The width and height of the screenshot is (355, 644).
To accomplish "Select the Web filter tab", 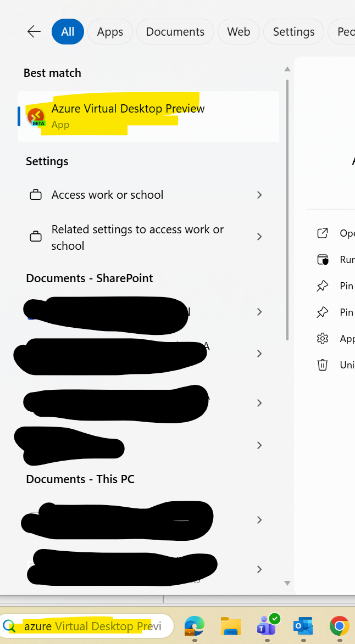I will click(238, 32).
